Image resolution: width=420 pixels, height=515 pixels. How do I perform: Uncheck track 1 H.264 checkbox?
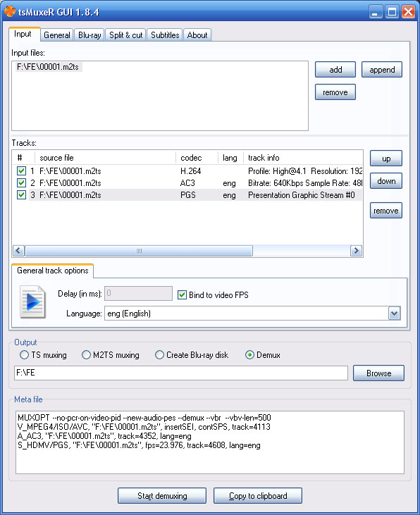22,170
